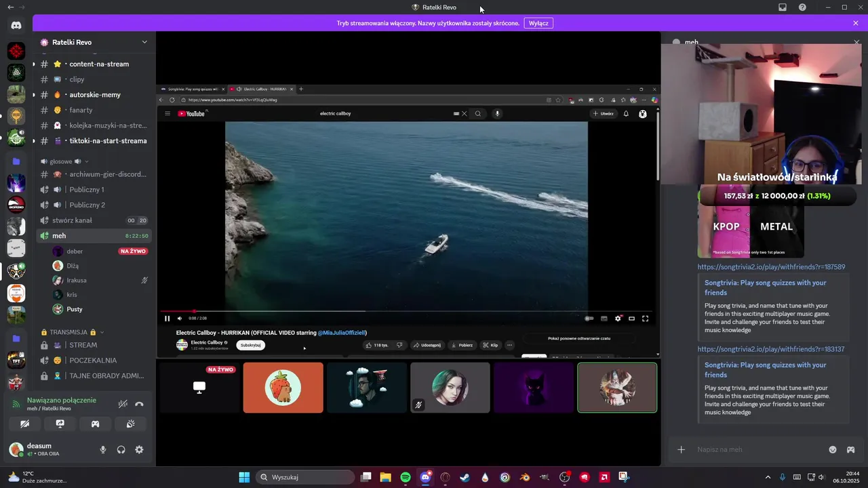Show hidden system tray icons

click(x=768, y=477)
